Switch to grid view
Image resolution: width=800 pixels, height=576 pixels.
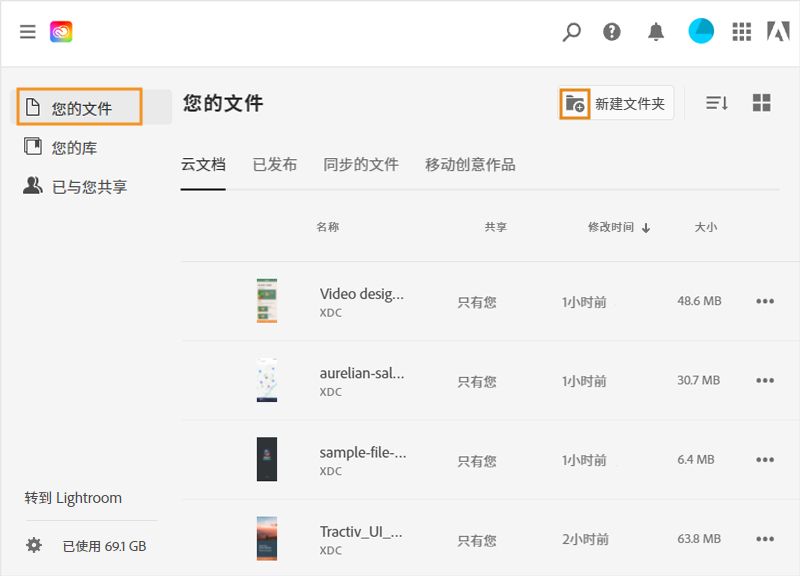(x=763, y=101)
